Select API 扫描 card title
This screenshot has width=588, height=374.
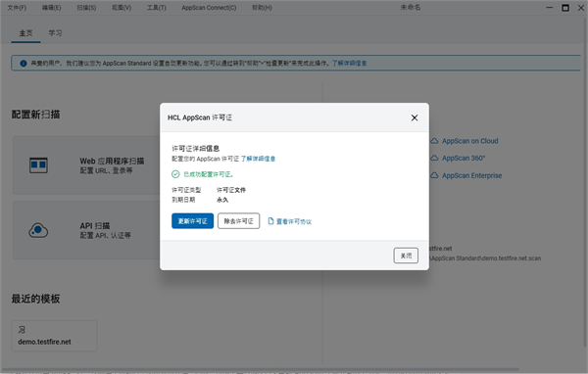tap(95, 225)
